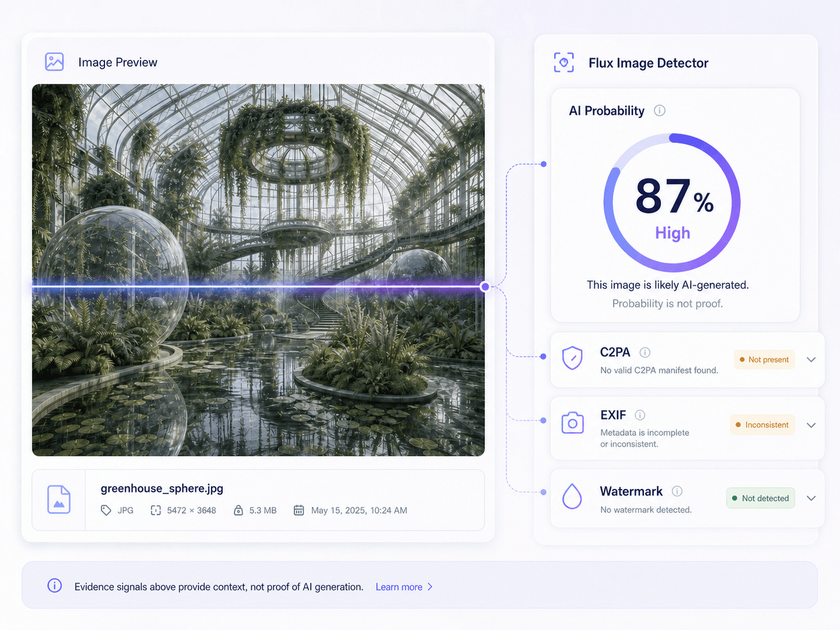Click the dimensions icon next to 5472 × 3648

point(155,510)
